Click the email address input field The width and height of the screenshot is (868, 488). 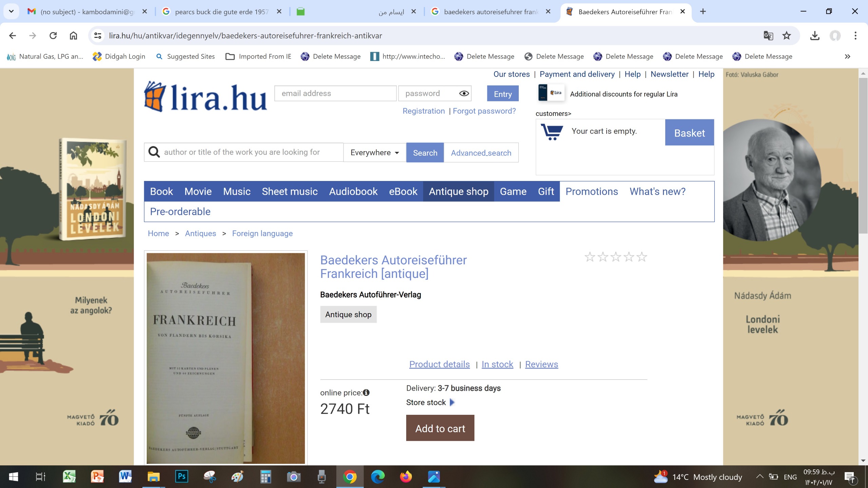click(x=335, y=94)
